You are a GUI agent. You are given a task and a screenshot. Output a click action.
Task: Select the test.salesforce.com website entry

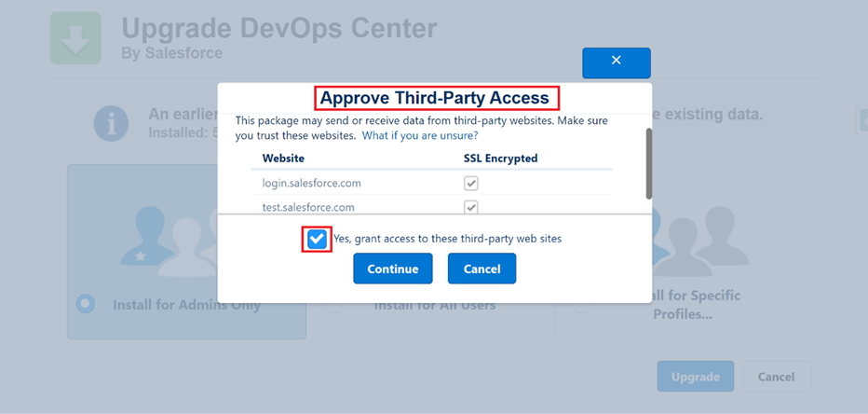click(308, 207)
